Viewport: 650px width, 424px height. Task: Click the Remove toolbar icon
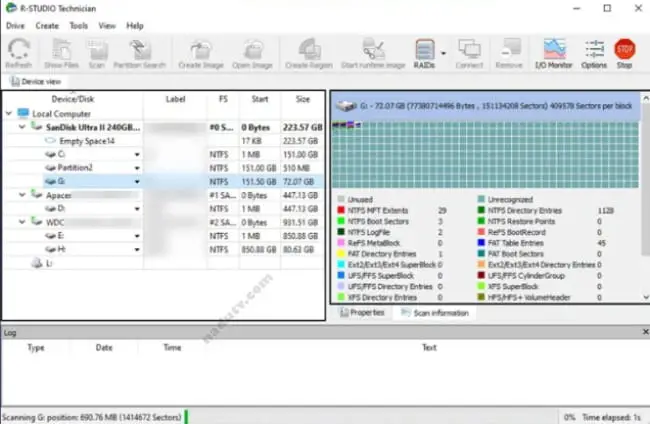[x=509, y=53]
